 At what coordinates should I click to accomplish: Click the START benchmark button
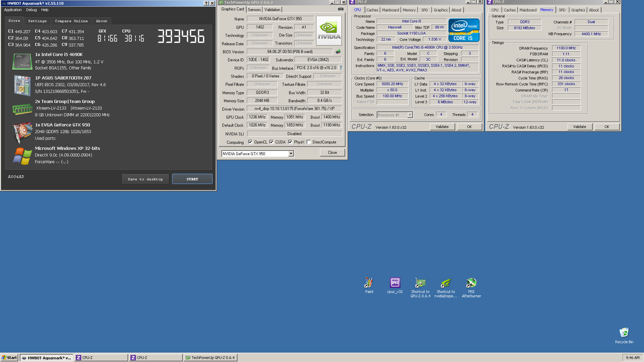pyautogui.click(x=192, y=179)
